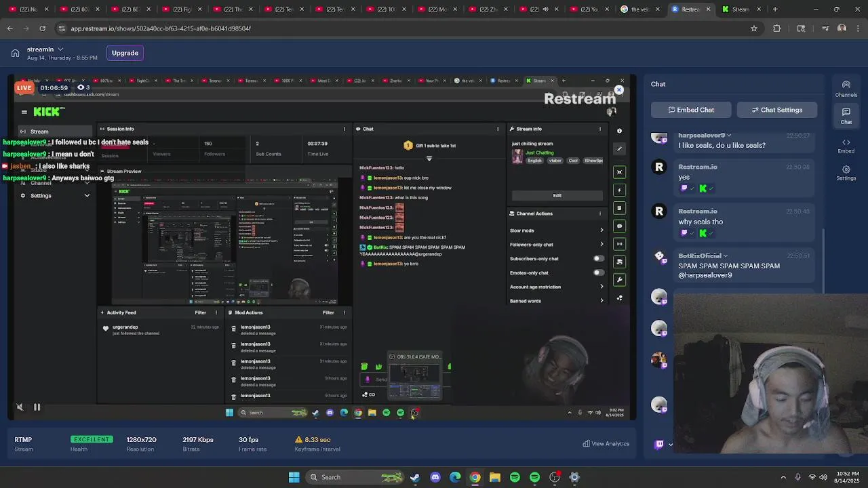The height and width of the screenshot is (488, 868).
Task: Close the Restream preview overlay with X
Action: tap(619, 90)
